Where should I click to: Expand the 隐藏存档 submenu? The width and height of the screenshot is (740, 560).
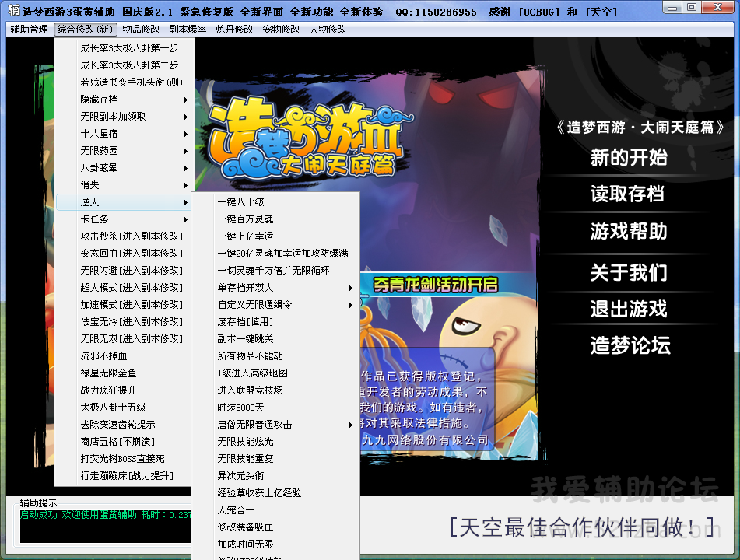click(123, 100)
